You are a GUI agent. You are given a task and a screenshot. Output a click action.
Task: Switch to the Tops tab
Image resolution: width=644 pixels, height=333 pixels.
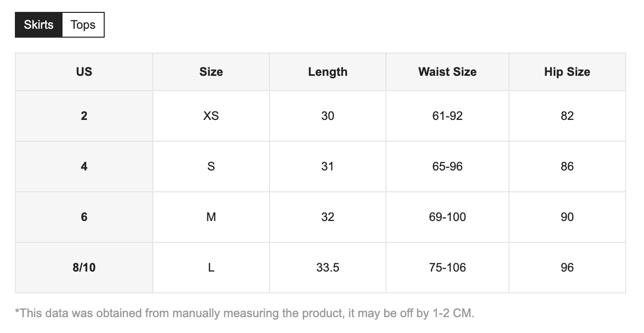click(x=83, y=25)
